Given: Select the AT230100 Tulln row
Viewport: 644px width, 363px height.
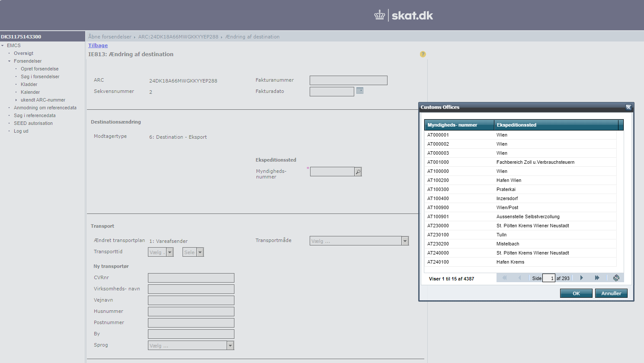Looking at the screenshot, I should point(520,235).
